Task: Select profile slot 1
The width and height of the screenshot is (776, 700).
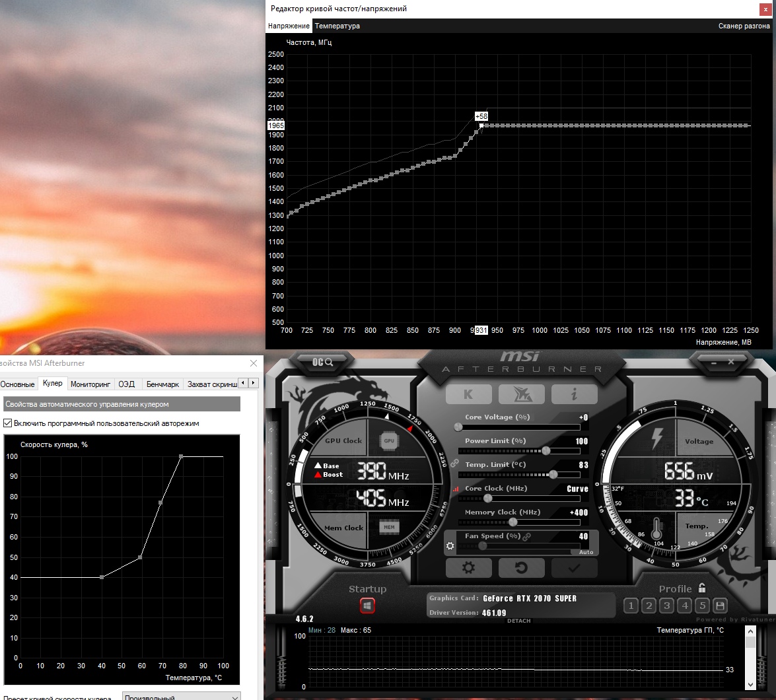Action: (x=631, y=606)
